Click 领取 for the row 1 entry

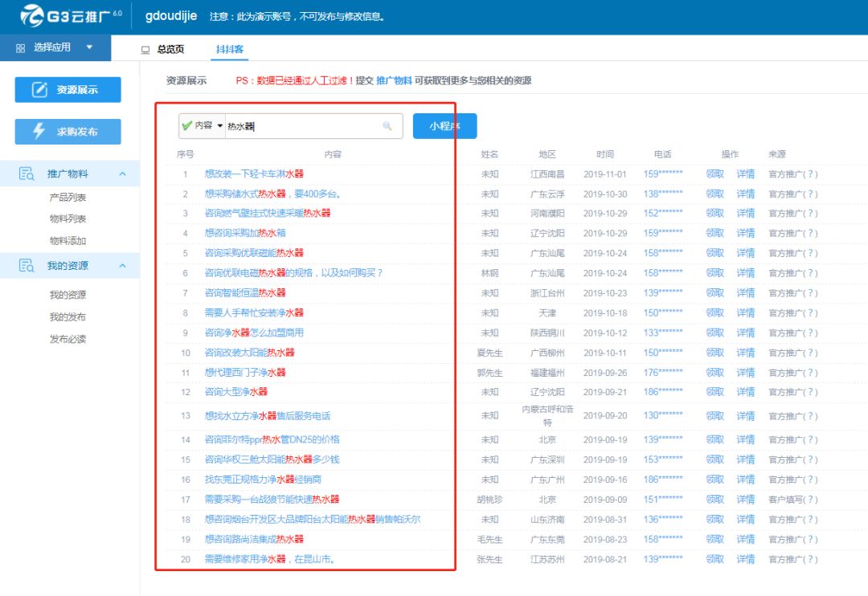[x=714, y=174]
